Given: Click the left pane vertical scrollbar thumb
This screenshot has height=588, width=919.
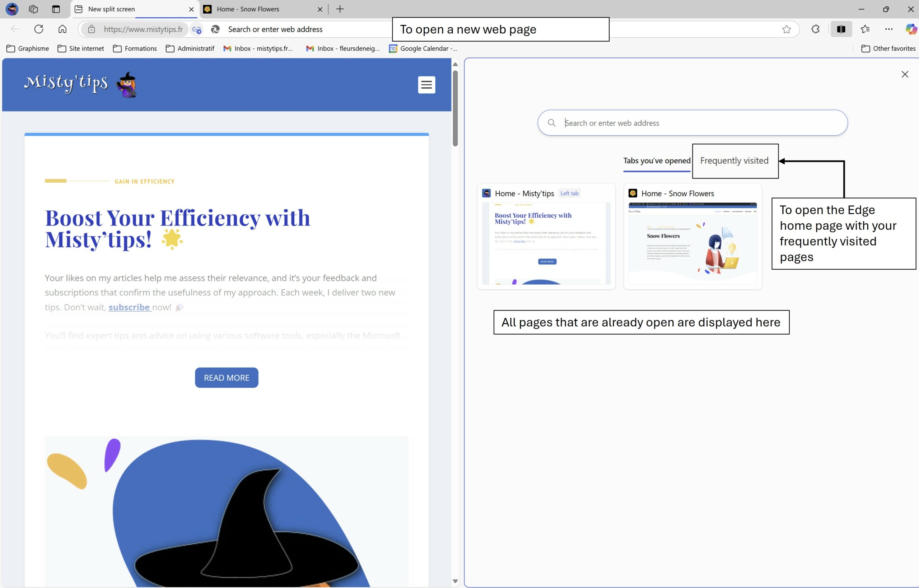Looking at the screenshot, I should [x=455, y=108].
